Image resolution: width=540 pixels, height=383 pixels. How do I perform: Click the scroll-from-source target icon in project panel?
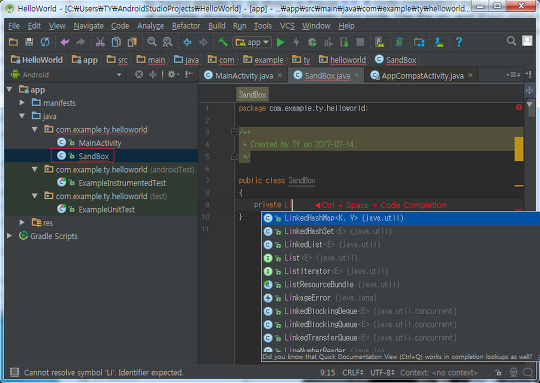pos(139,74)
